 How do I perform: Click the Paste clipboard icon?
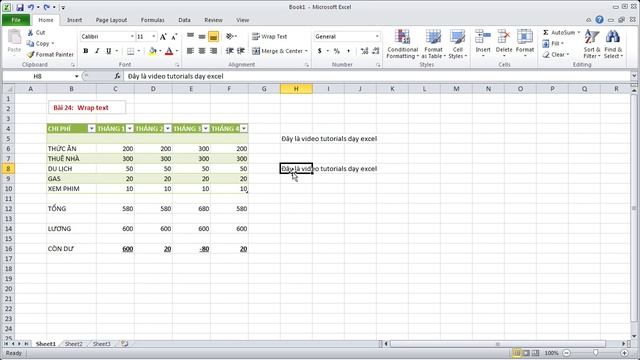[14, 38]
